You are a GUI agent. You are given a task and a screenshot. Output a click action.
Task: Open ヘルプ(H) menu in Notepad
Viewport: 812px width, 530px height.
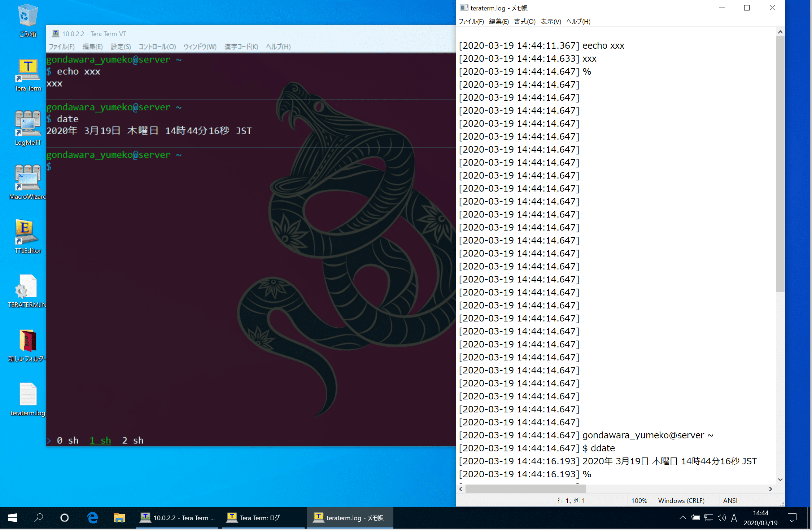tap(578, 21)
